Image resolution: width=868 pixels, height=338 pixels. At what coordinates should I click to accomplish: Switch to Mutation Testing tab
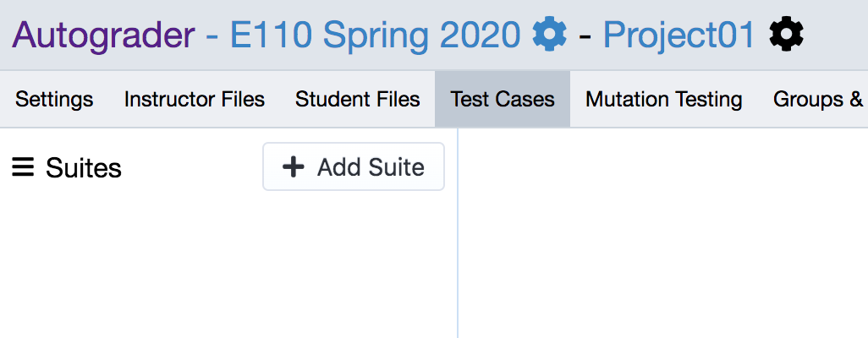click(x=664, y=100)
